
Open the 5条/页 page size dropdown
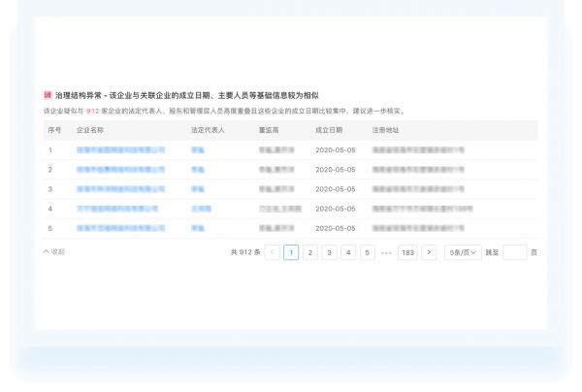click(463, 252)
